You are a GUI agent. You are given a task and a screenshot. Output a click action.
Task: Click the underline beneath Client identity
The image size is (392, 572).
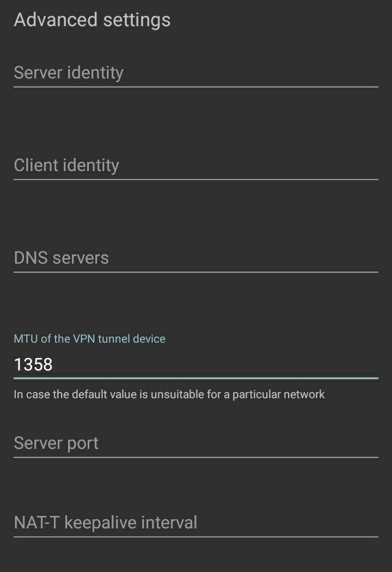[x=196, y=179]
